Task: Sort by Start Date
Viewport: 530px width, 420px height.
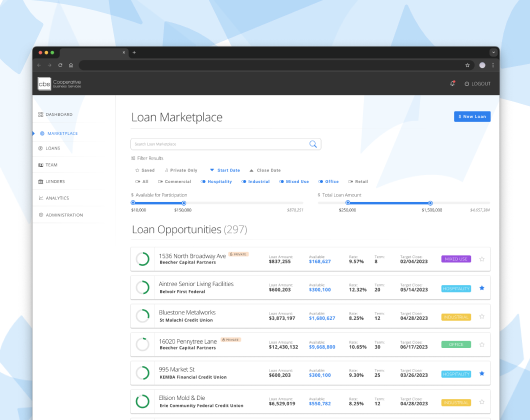Action: click(x=225, y=170)
